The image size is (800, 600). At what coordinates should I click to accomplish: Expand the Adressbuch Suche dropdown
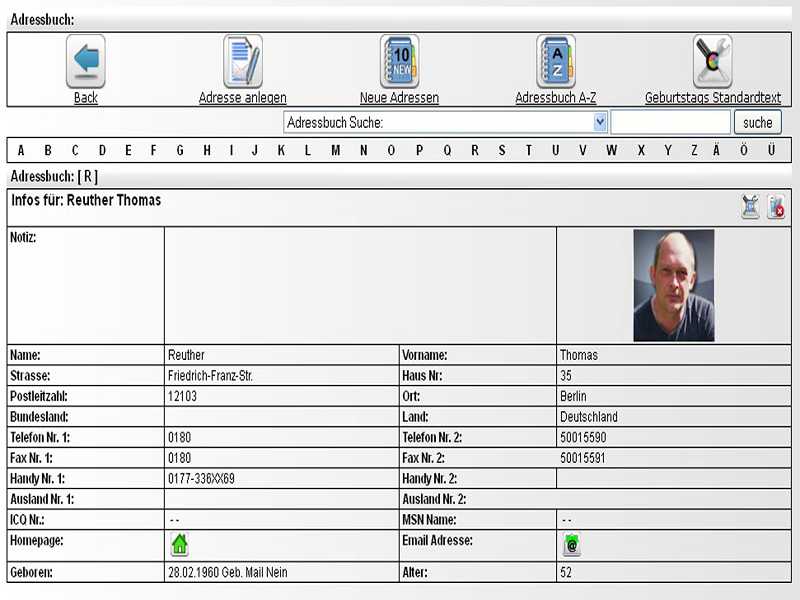600,122
